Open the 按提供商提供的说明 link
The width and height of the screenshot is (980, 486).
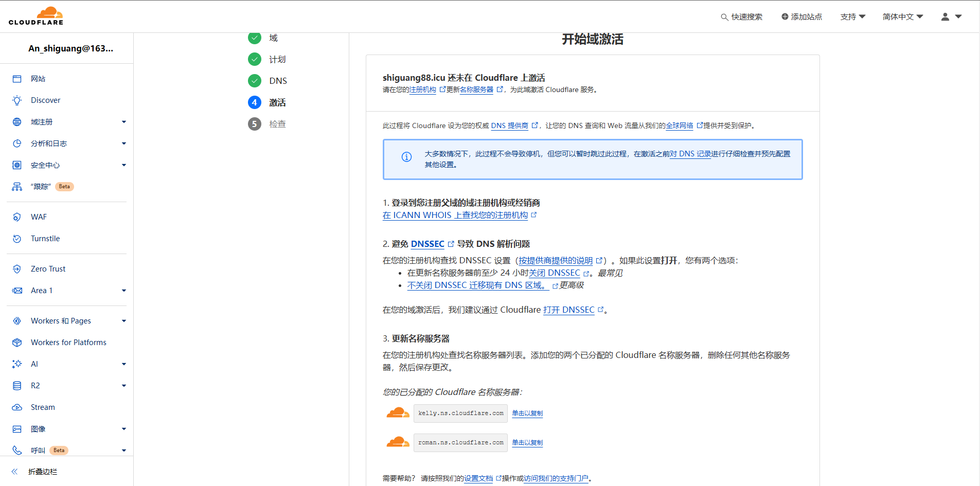556,260
